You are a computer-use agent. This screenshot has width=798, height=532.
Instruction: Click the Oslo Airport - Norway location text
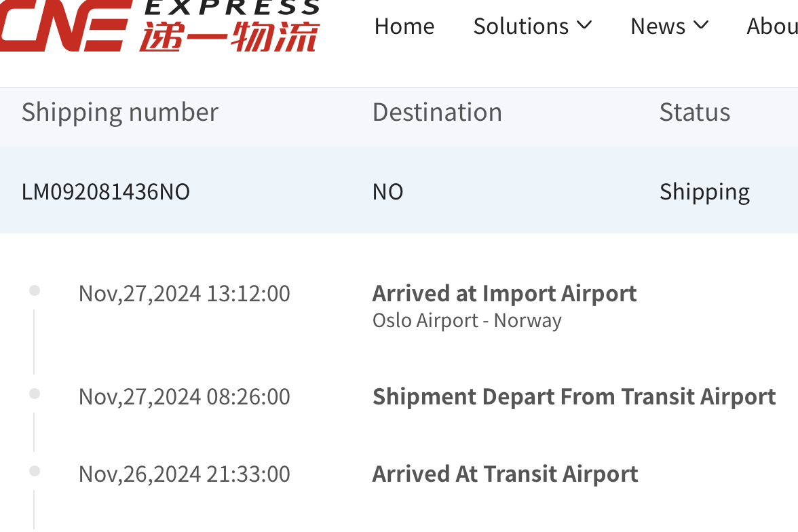click(x=467, y=320)
